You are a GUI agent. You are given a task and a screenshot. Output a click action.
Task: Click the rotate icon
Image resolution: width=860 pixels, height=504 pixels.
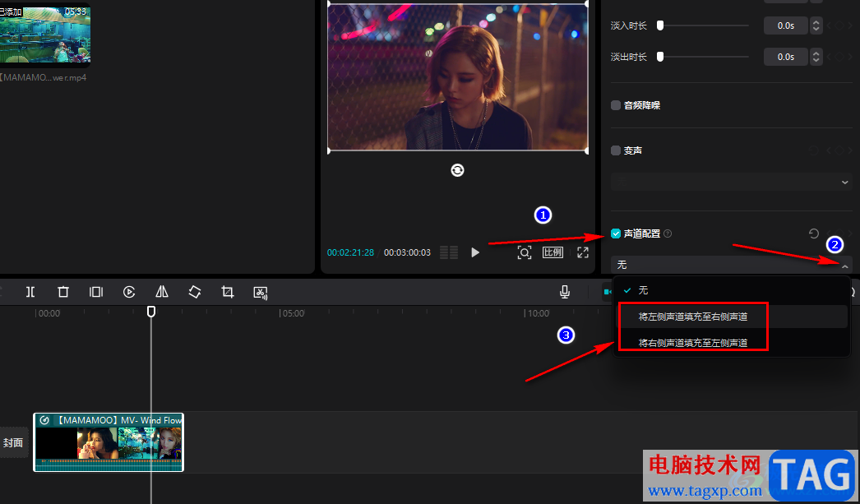(x=195, y=292)
